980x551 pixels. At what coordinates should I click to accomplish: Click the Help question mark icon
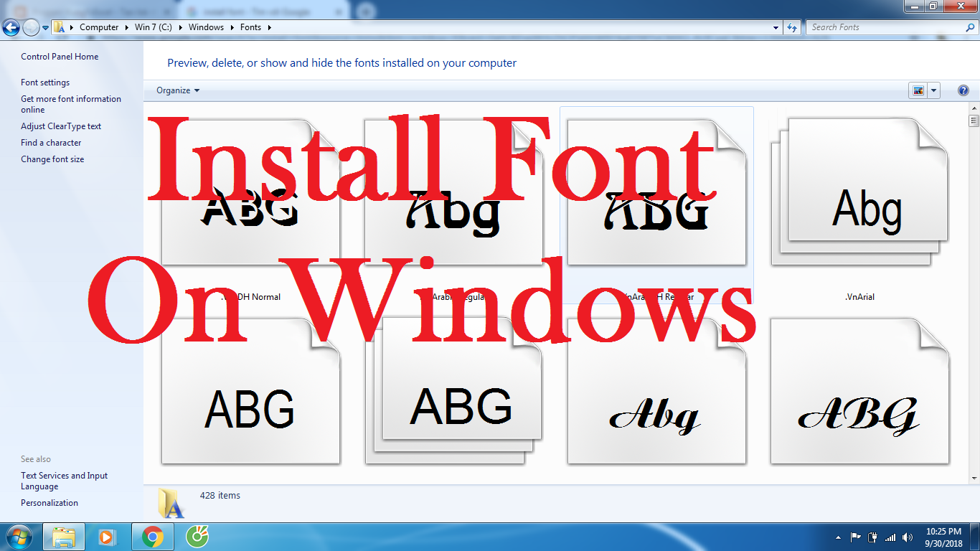[962, 90]
